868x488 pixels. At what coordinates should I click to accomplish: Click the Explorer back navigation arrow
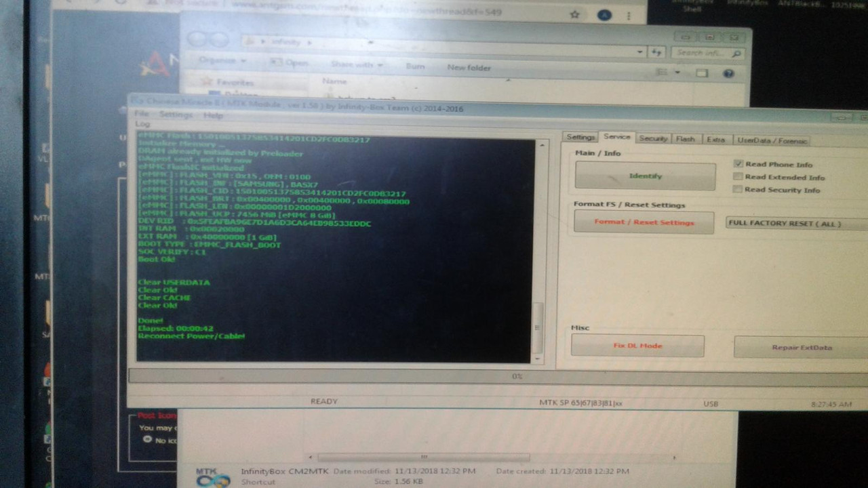(197, 40)
